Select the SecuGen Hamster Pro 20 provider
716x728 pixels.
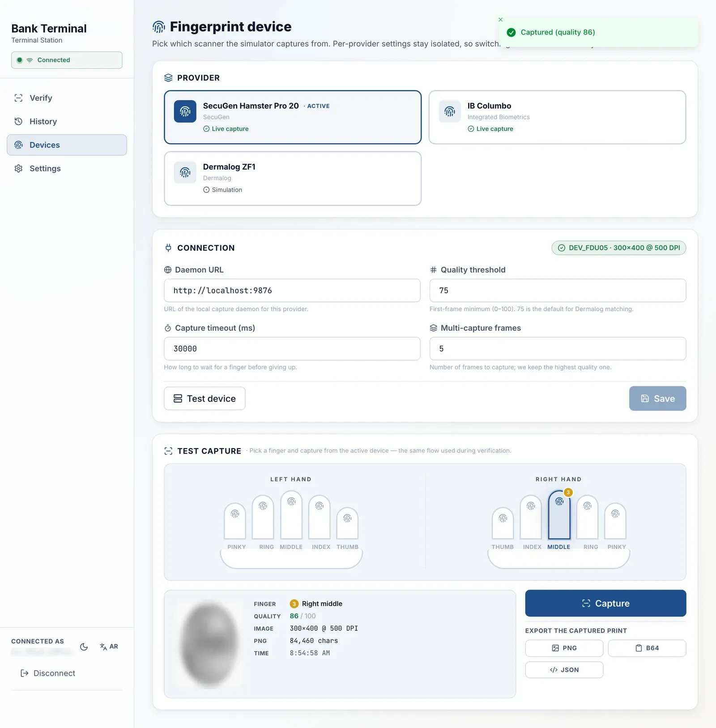coord(293,117)
